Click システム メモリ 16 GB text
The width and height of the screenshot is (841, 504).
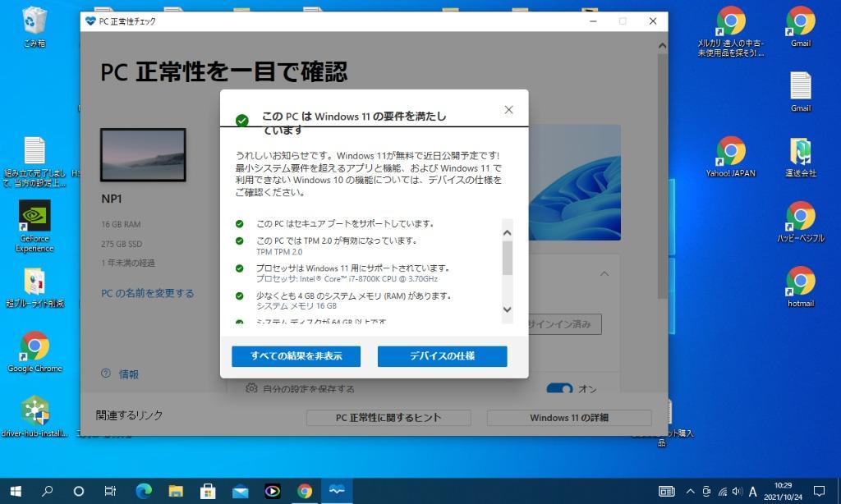coord(296,305)
